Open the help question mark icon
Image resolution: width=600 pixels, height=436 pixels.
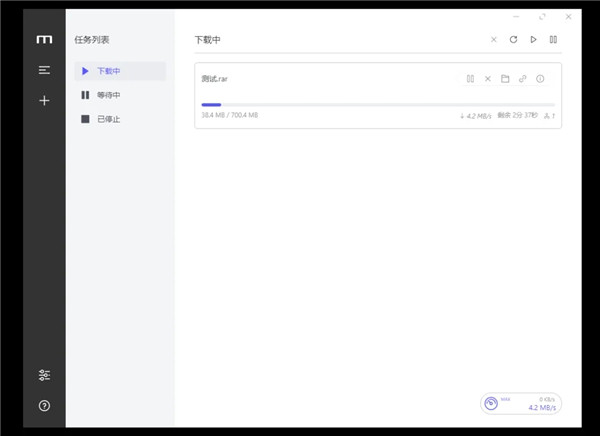coord(44,406)
